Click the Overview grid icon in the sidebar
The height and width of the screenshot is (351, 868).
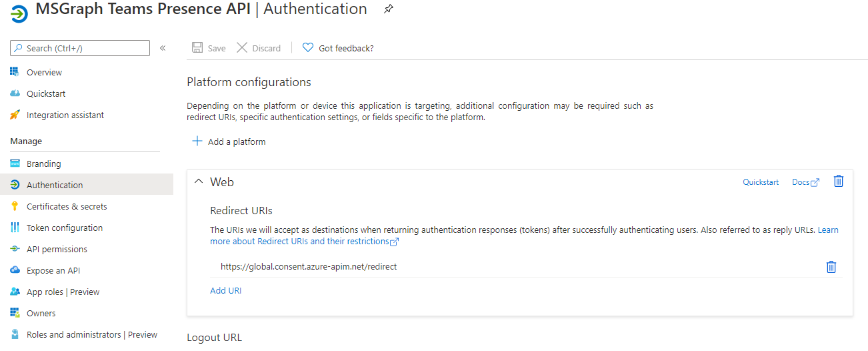(x=15, y=72)
